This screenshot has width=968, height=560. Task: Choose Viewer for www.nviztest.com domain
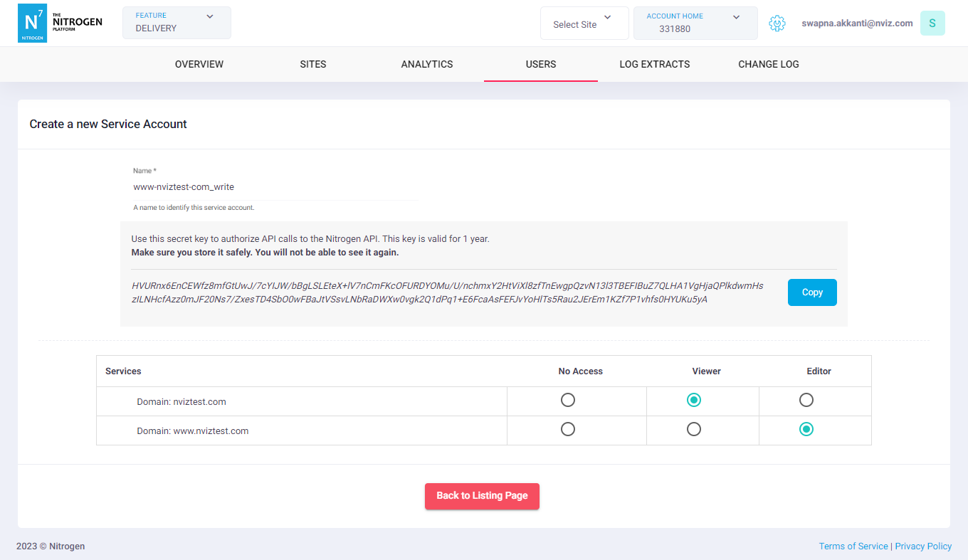[694, 429]
